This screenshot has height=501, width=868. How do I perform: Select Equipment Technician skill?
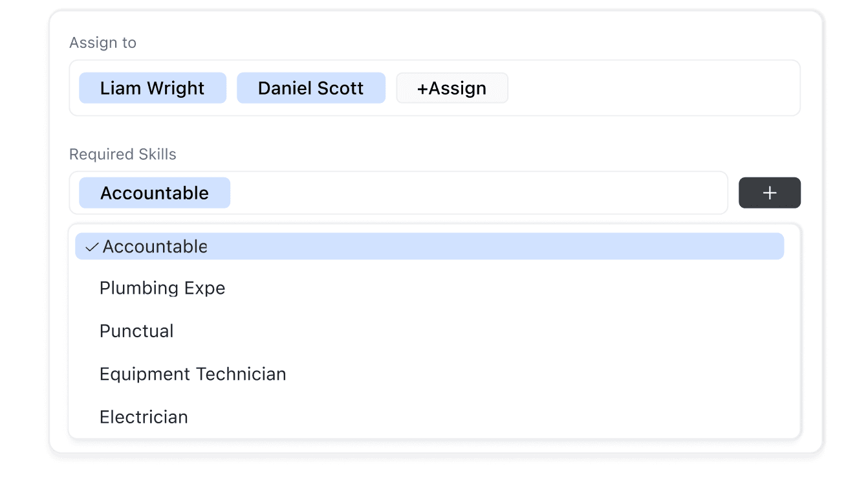pyautogui.click(x=192, y=374)
